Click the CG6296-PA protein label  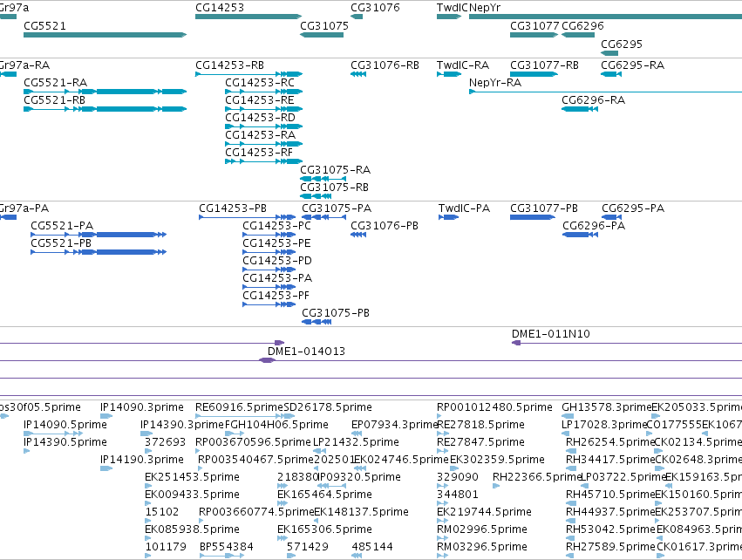pyautogui.click(x=594, y=226)
